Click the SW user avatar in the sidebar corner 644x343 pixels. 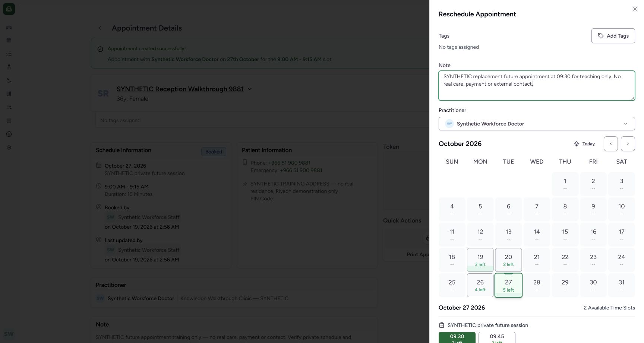pos(9,334)
